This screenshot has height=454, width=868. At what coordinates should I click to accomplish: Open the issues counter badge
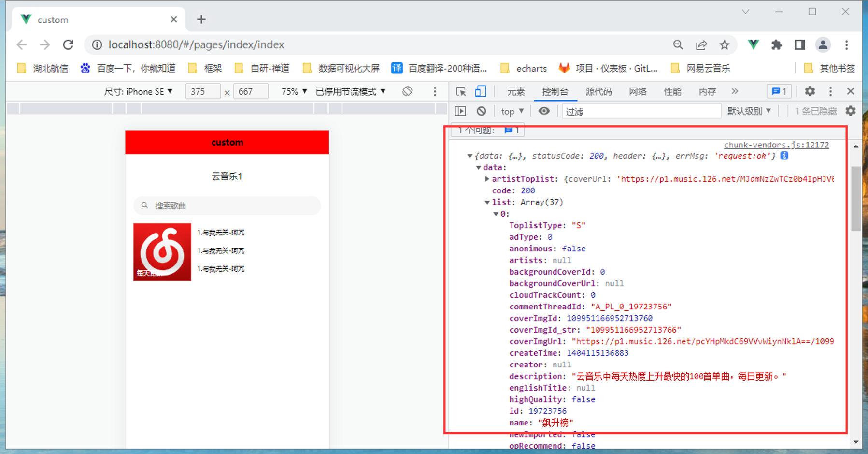click(x=779, y=91)
